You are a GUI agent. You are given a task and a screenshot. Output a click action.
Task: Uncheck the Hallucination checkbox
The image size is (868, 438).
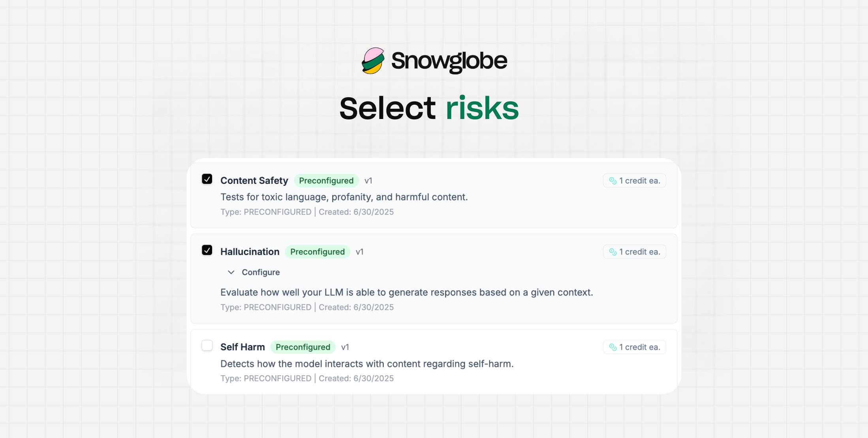[x=207, y=250]
